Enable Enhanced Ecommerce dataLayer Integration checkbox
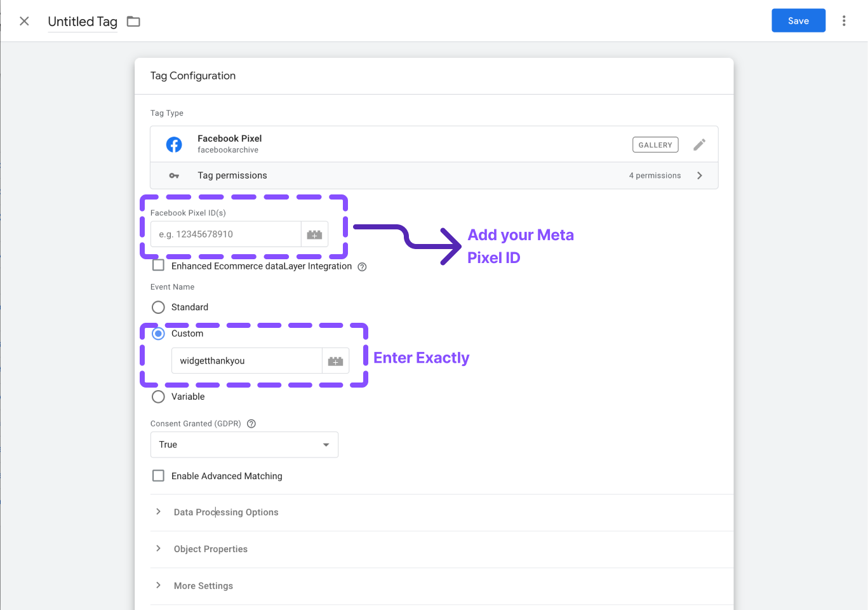 point(159,266)
